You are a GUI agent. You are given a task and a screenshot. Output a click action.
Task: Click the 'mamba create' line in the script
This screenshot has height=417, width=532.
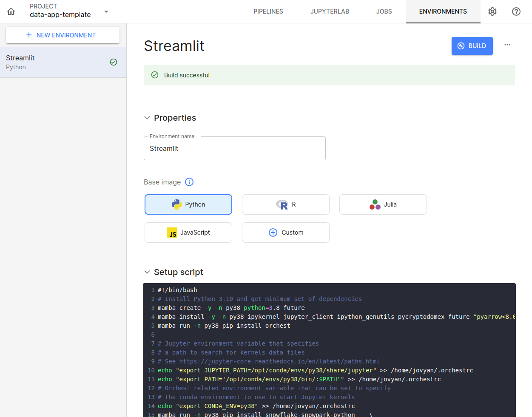(231, 308)
